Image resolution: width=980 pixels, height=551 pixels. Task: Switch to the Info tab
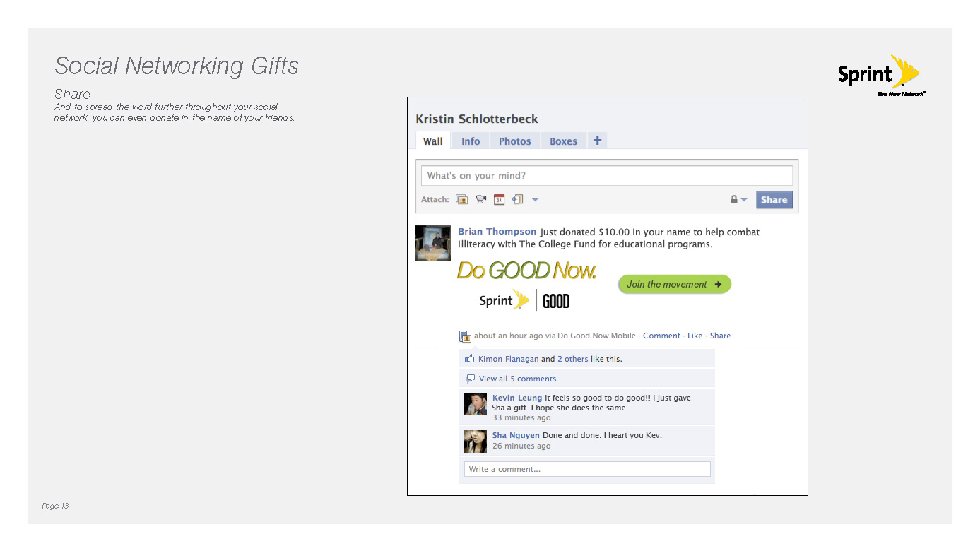(x=471, y=141)
